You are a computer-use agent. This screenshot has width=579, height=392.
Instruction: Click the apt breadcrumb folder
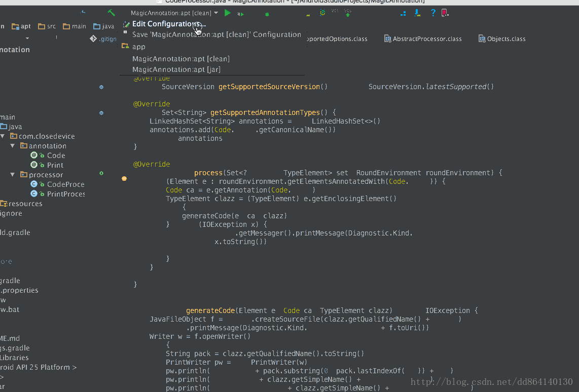tap(21, 26)
